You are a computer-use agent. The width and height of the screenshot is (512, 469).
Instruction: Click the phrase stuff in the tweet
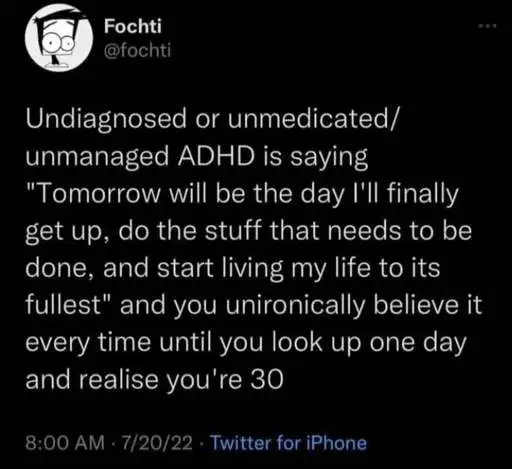click(x=232, y=230)
